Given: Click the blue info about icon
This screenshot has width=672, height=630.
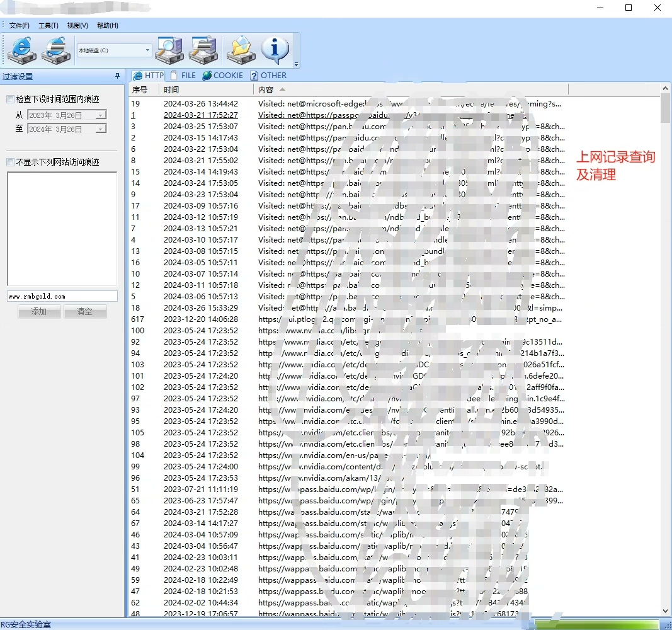Looking at the screenshot, I should 275,50.
